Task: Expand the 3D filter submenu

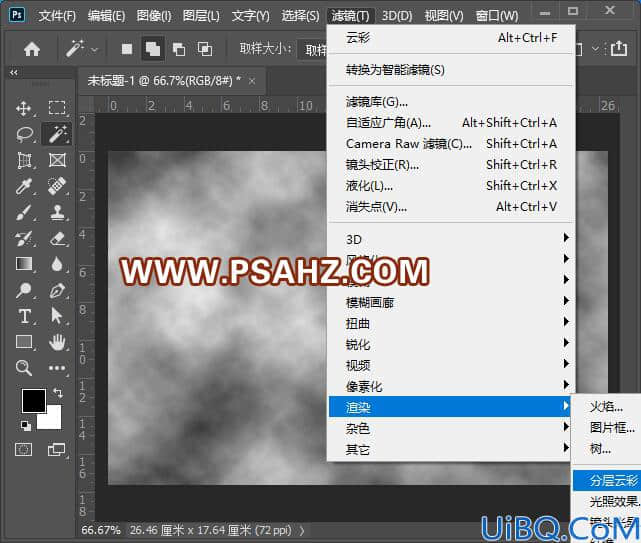Action: click(x=450, y=239)
